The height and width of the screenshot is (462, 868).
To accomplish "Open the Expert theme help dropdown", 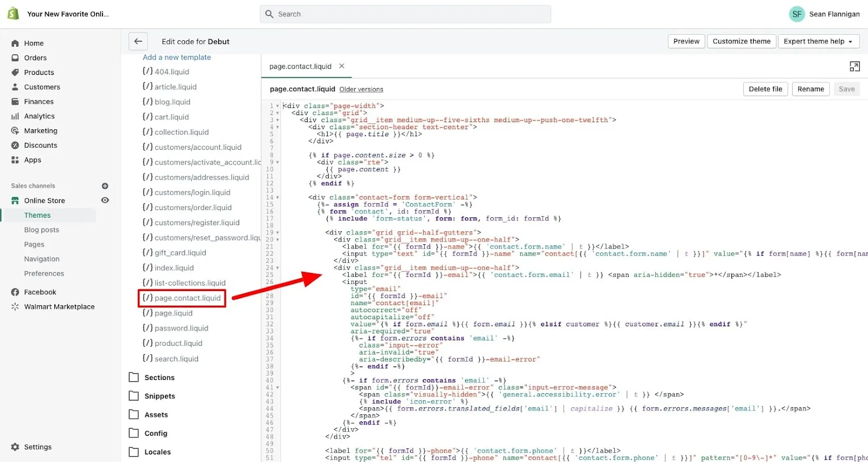I will click(818, 41).
